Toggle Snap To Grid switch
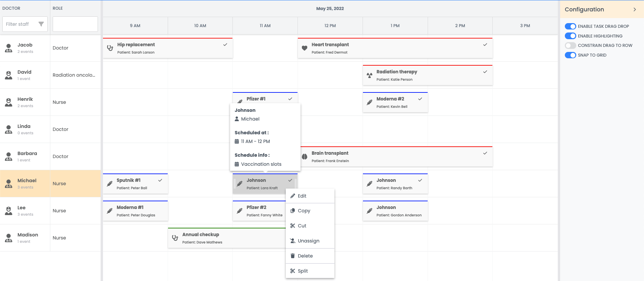The width and height of the screenshot is (644, 281). pyautogui.click(x=570, y=55)
